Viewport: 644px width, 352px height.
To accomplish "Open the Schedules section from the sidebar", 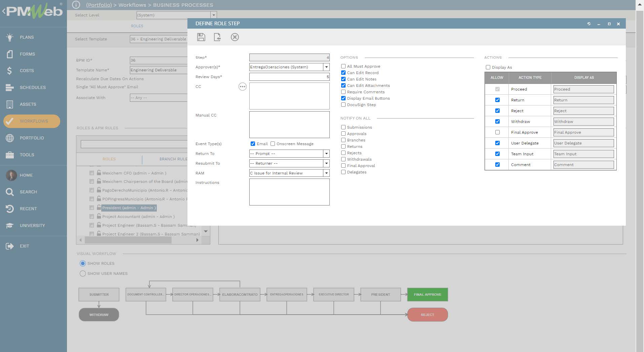I will click(x=33, y=87).
